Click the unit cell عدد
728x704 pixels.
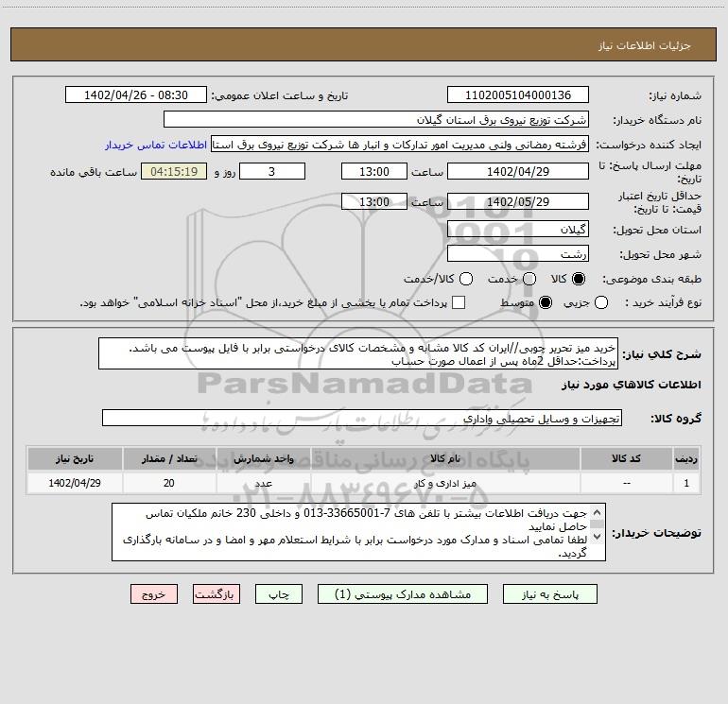(x=263, y=483)
